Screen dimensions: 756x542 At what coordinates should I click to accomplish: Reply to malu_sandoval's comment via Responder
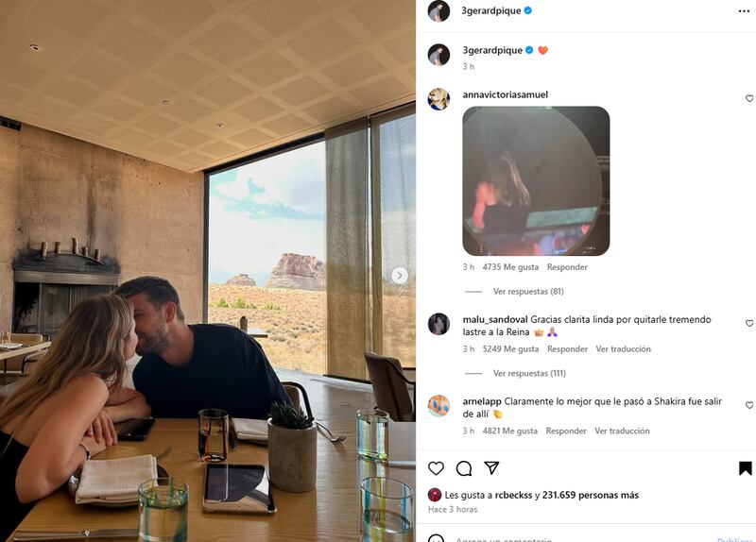[x=567, y=348]
